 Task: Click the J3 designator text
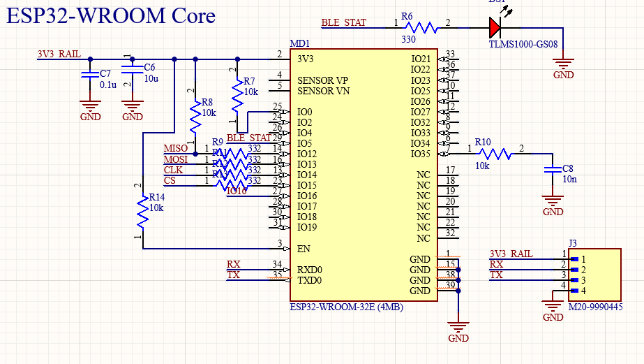click(573, 244)
